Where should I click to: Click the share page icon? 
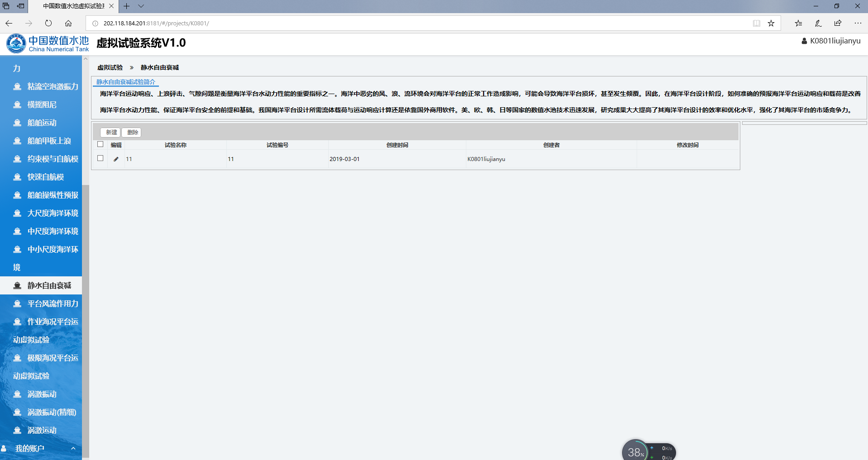point(838,23)
